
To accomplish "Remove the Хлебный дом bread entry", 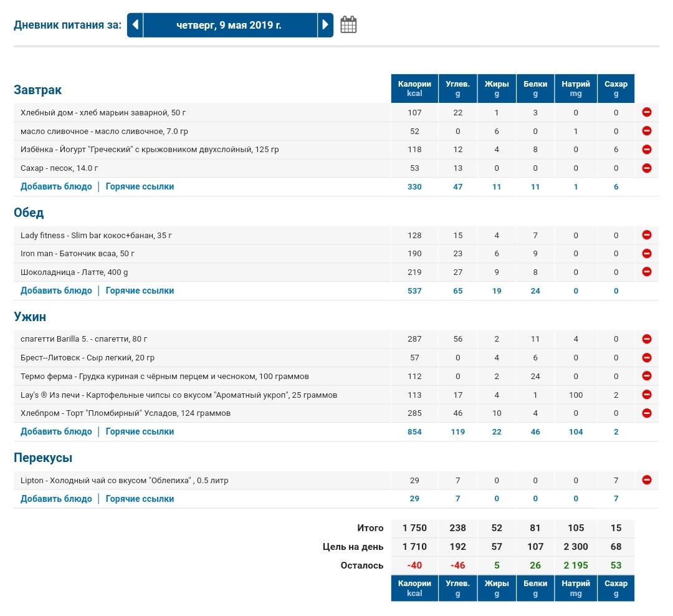I will [647, 112].
